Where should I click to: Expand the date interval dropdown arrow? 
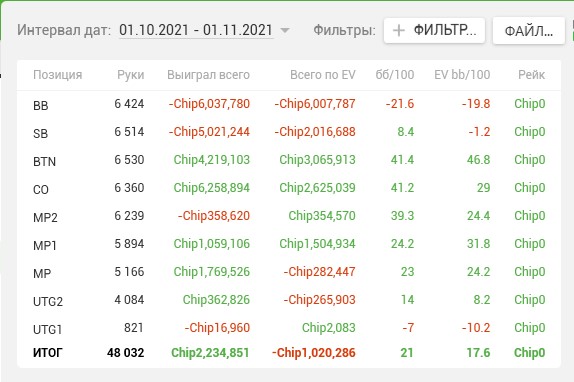(284, 30)
